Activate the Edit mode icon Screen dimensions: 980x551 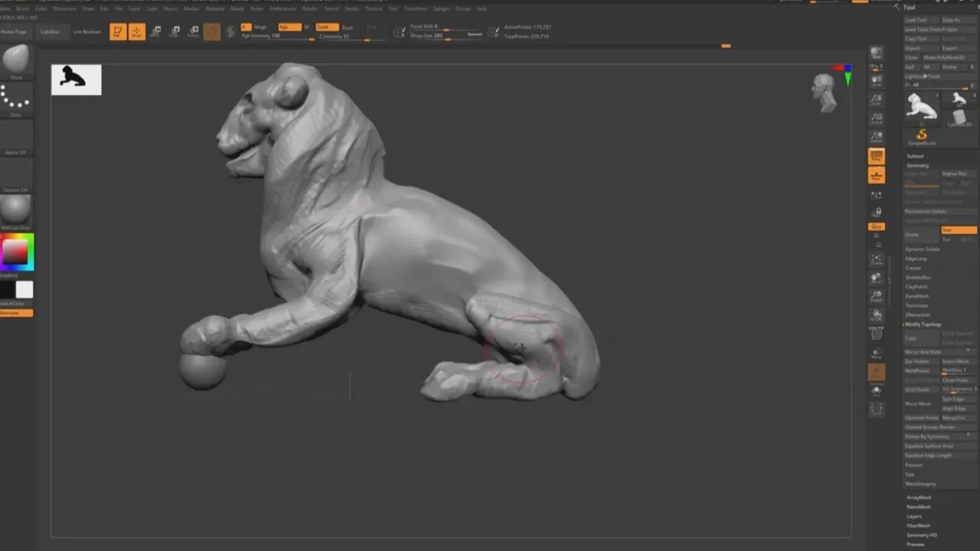pos(117,32)
